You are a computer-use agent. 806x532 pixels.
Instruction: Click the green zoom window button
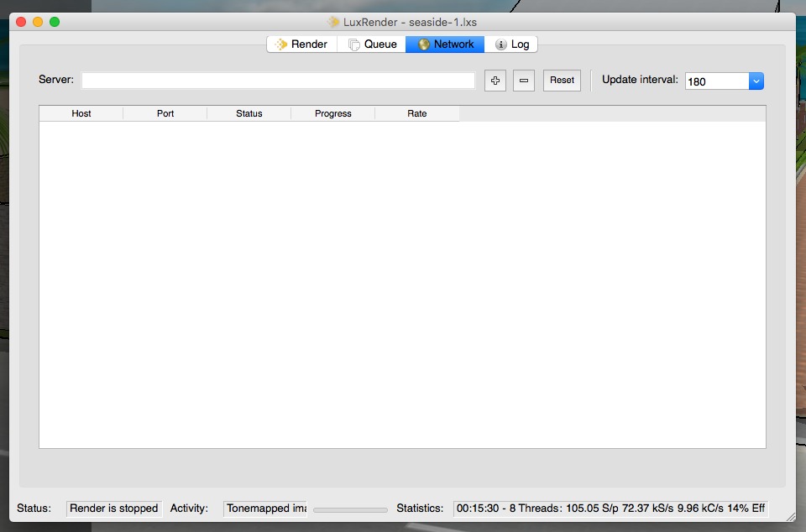(x=55, y=22)
